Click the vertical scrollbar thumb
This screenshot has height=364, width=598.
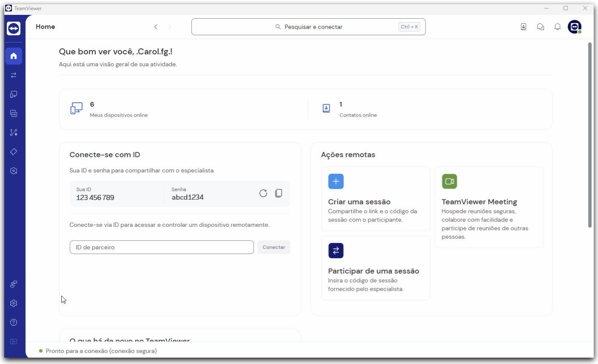coord(590,135)
